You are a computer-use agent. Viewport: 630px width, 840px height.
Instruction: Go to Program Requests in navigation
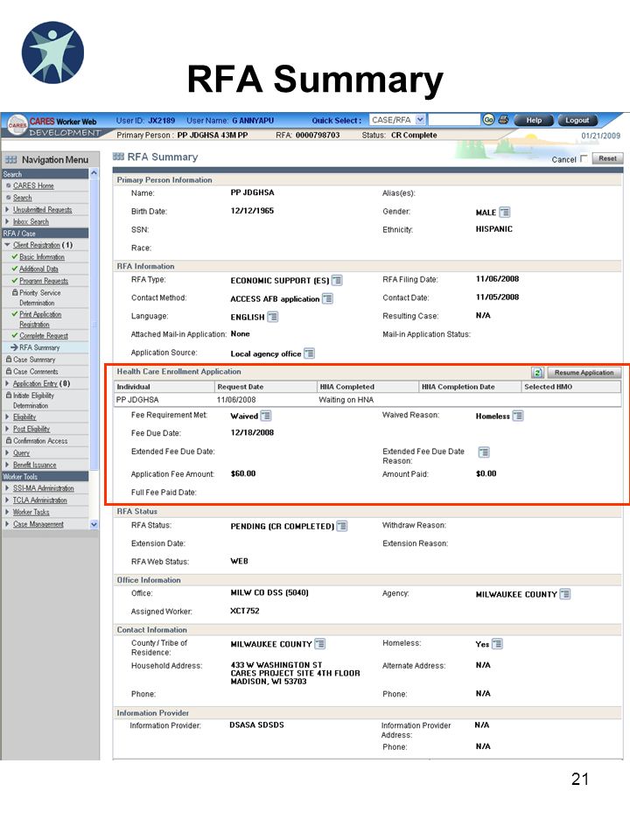pos(44,281)
